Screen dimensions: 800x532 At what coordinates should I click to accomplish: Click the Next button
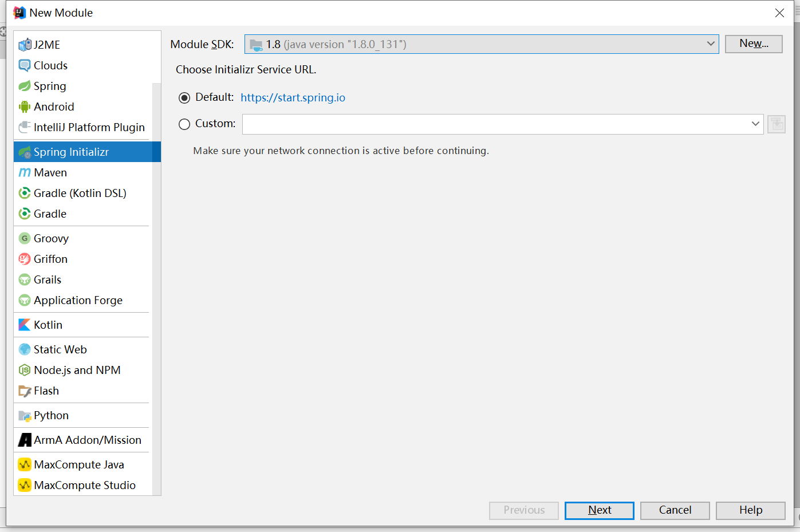point(600,510)
